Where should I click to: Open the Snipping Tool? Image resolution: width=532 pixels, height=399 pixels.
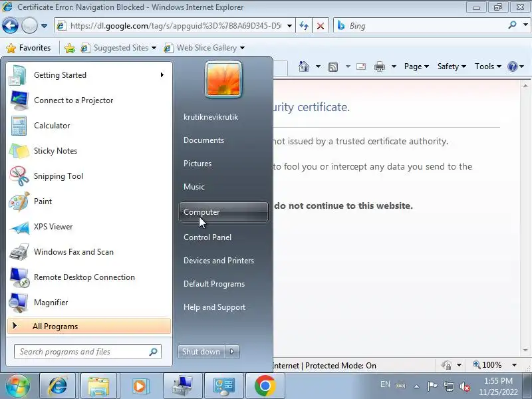(x=89, y=176)
